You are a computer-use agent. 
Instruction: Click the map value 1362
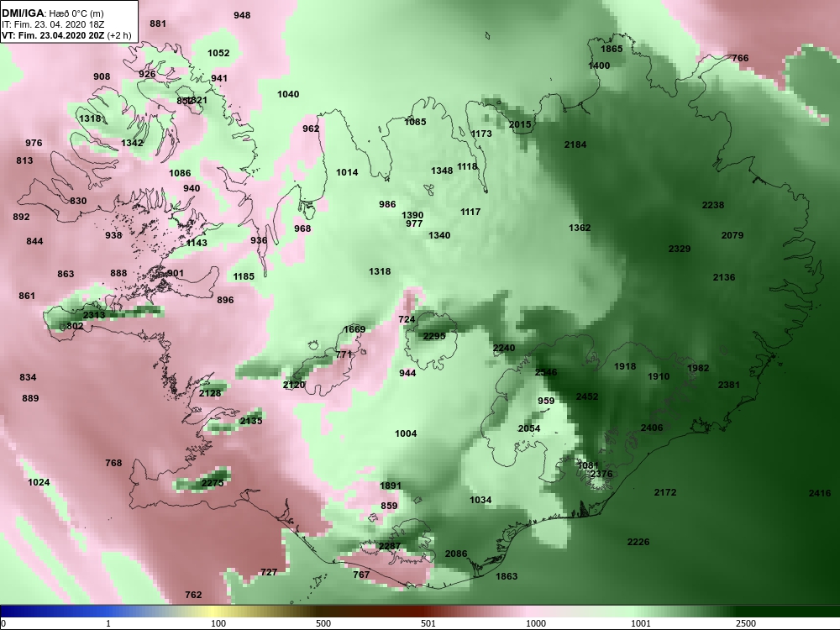579,228
